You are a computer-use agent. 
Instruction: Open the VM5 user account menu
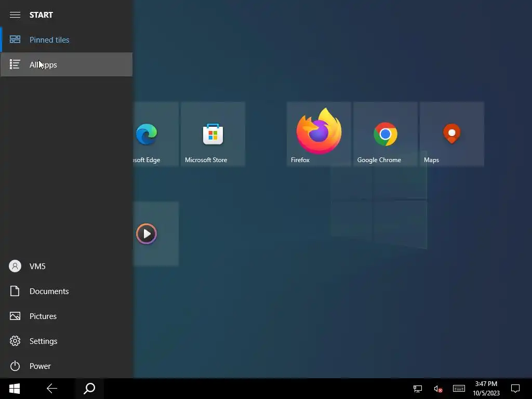click(x=66, y=267)
